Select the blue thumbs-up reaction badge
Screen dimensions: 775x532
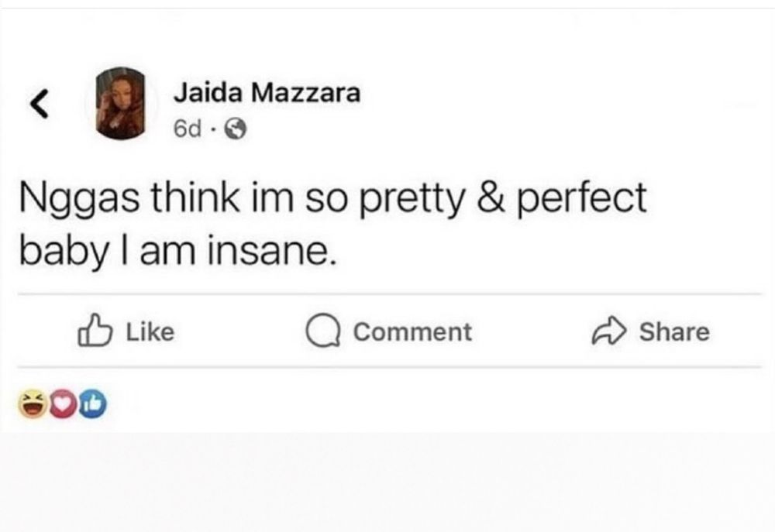pos(92,403)
